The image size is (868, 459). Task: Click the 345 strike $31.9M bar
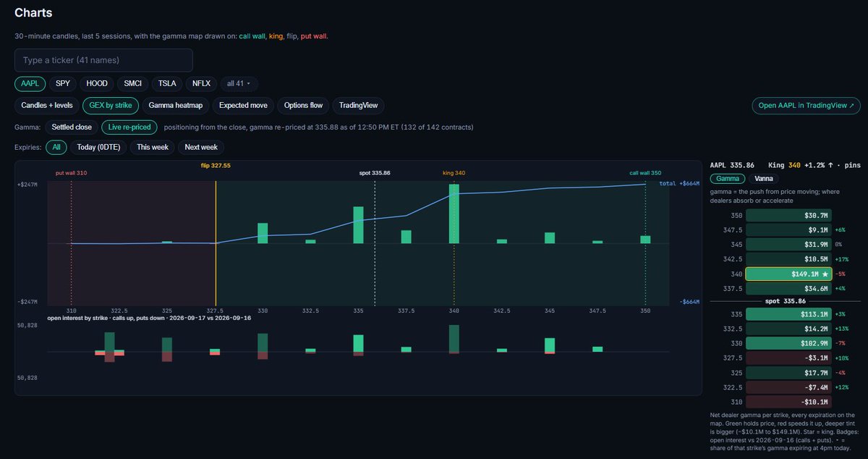[788, 244]
